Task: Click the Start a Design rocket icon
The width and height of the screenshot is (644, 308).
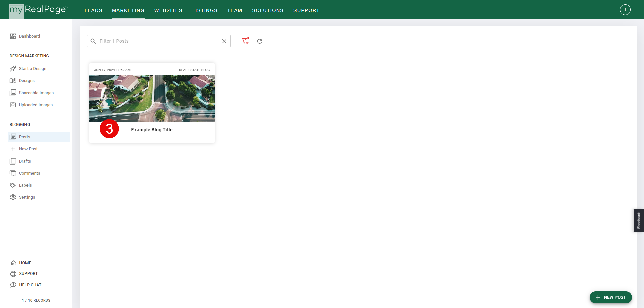Action: 13,69
